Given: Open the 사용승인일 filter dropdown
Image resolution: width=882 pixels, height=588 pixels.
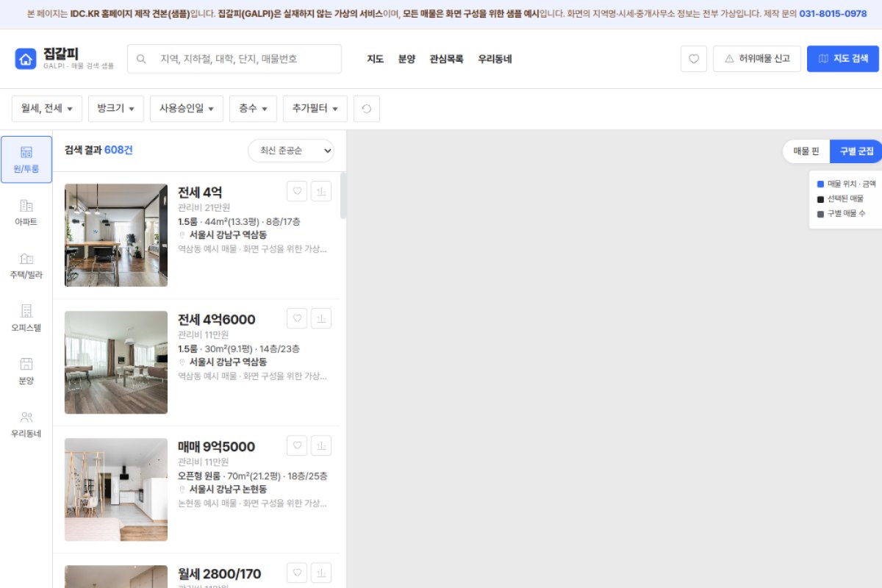Looking at the screenshot, I should pos(187,109).
